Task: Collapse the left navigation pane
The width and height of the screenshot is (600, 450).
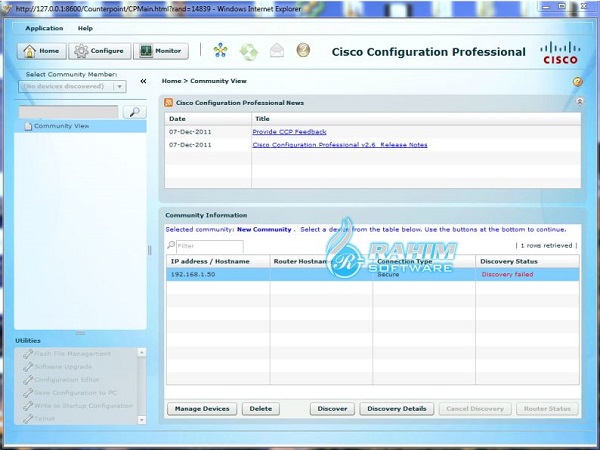Action: coord(143,81)
